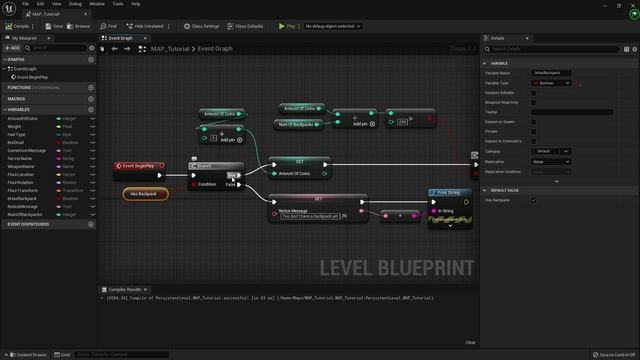Toggle Expose on Spawn checkbox
Screen dimensions: 640x360
(533, 122)
